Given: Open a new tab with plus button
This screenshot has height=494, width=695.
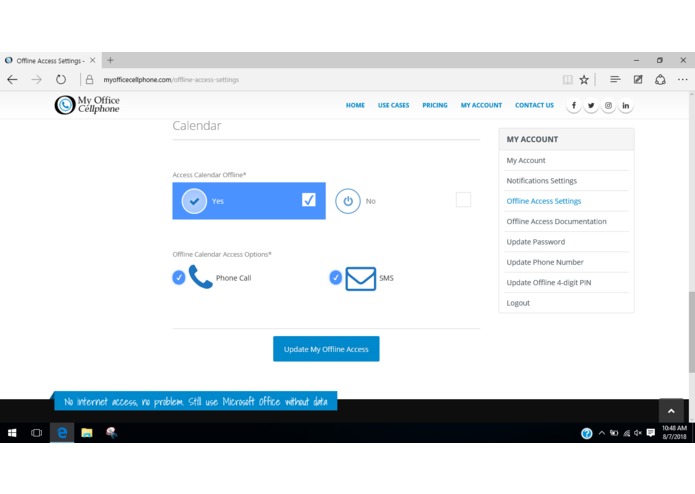Looking at the screenshot, I should [x=110, y=60].
